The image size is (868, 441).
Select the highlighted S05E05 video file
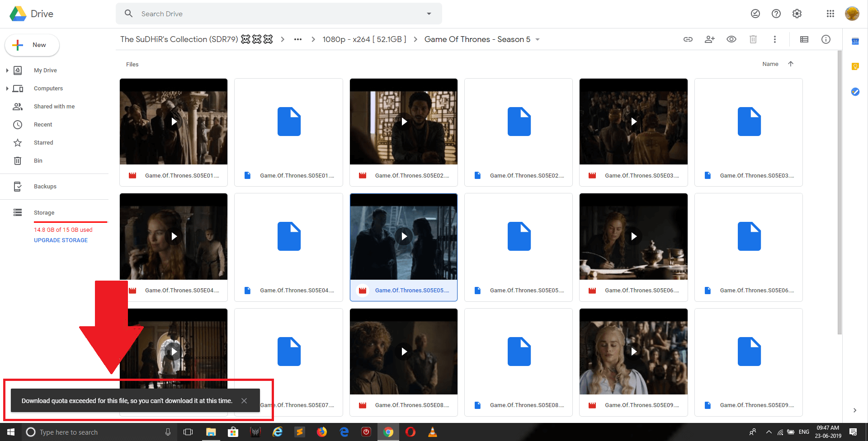point(404,247)
